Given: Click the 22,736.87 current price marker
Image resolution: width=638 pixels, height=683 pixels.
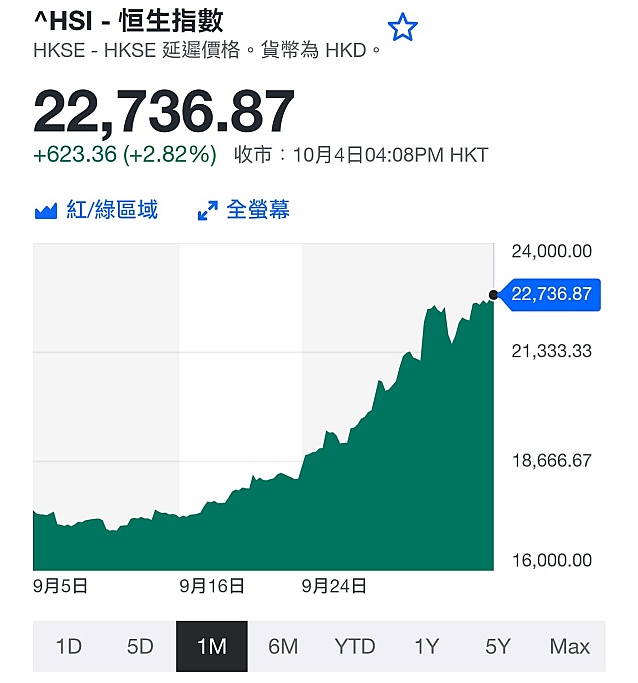Looking at the screenshot, I should (x=550, y=294).
